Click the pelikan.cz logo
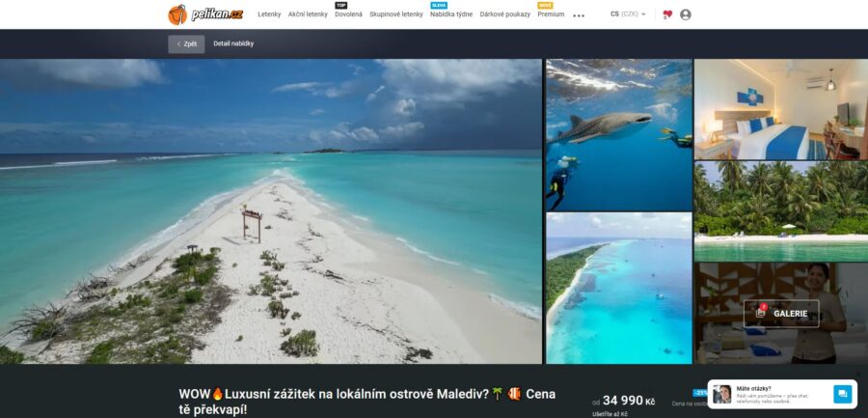This screenshot has width=868, height=418. 205,14
